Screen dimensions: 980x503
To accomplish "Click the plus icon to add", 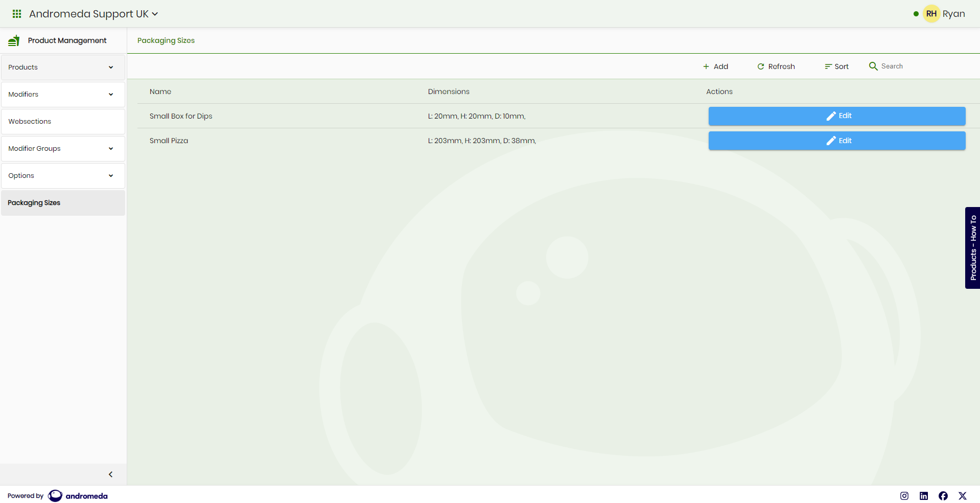I will 706,66.
